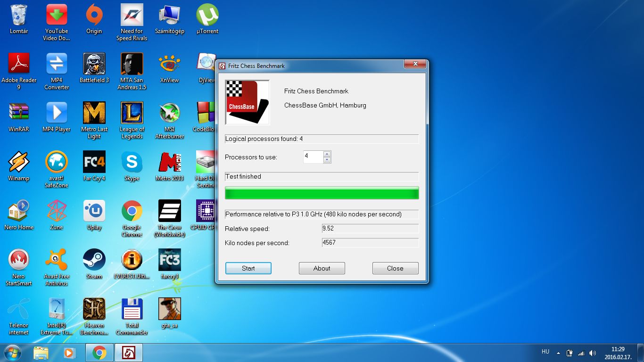Open Avast Free Antivirus shortcut
Screen dimensions: 644x362
click(57, 267)
